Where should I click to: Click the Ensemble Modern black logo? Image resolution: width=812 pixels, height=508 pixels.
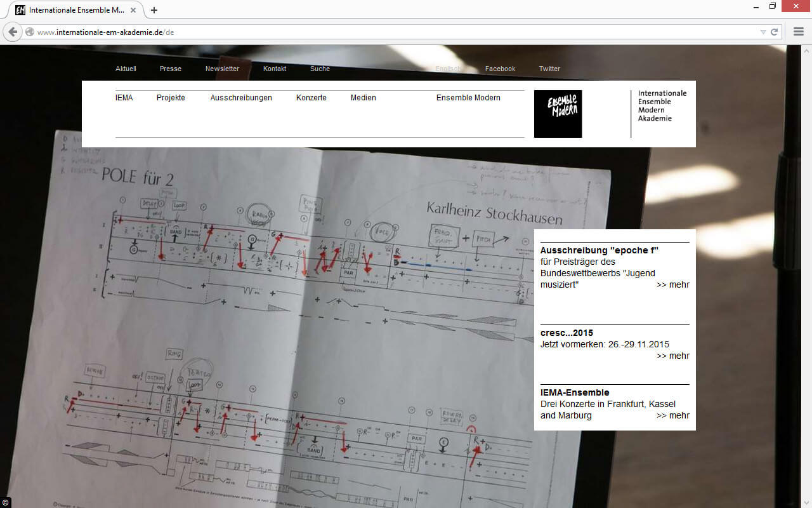(x=558, y=114)
